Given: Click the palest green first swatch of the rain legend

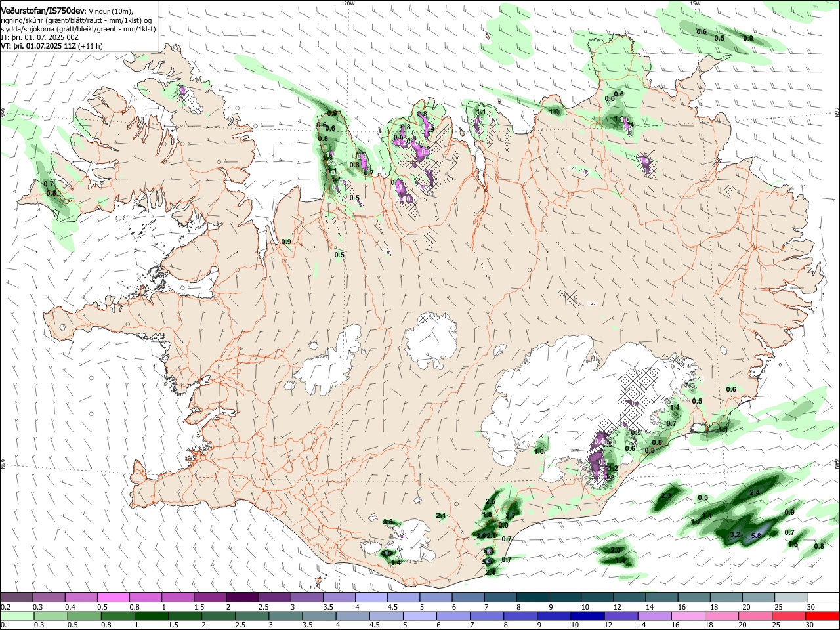Looking at the screenshot, I should point(16,616).
